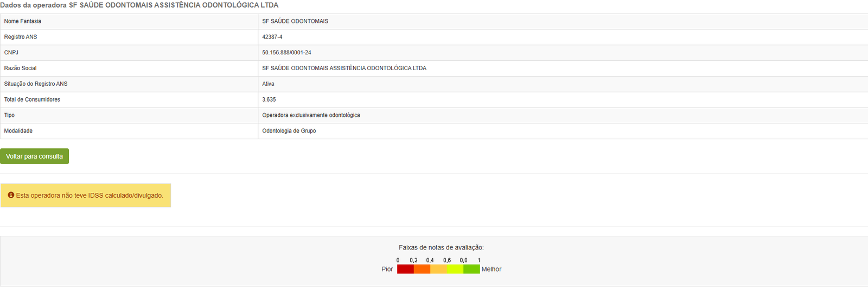
Task: Click the Ativa registration status value
Action: pyautogui.click(x=268, y=84)
